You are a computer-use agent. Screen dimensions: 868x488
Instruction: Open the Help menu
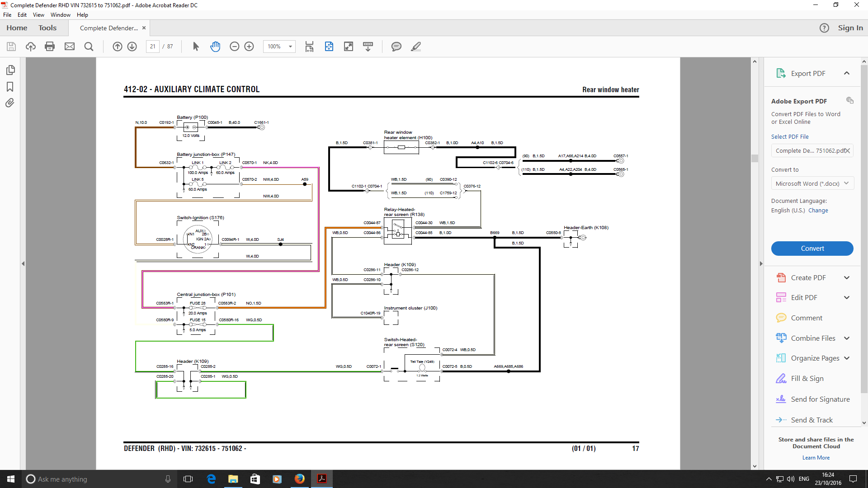tap(82, 15)
